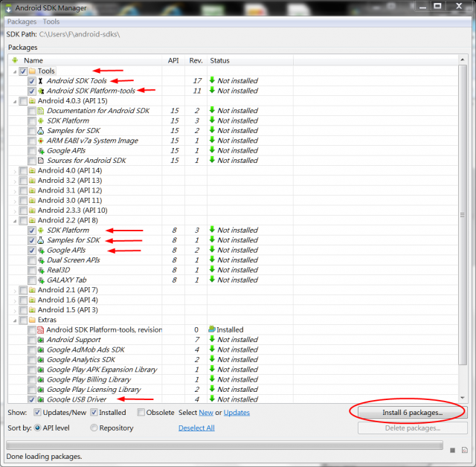Click the API 15 Google APIs icon
The height and width of the screenshot is (467, 476).
tap(41, 151)
